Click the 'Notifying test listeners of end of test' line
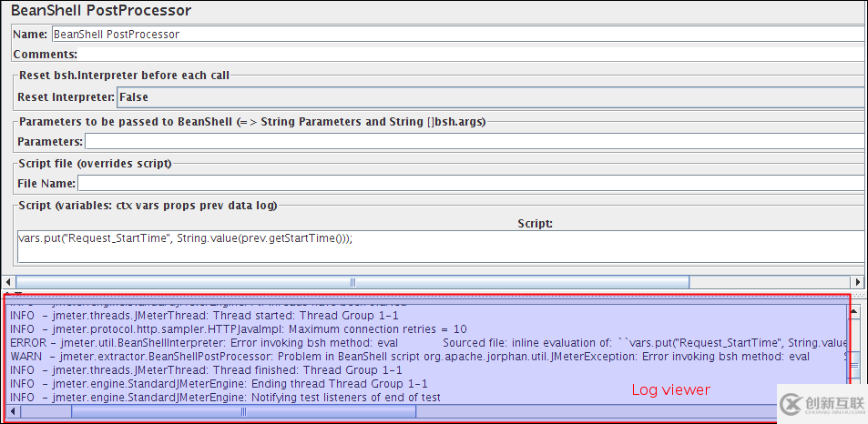Image resolution: width=868 pixels, height=424 pixels. pyautogui.click(x=225, y=397)
